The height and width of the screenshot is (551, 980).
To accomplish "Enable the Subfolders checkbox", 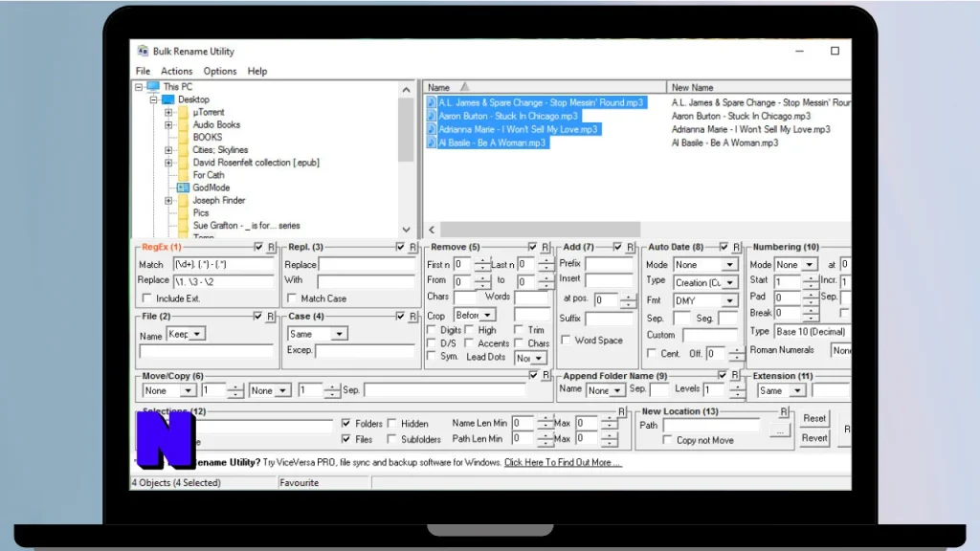I will (391, 439).
